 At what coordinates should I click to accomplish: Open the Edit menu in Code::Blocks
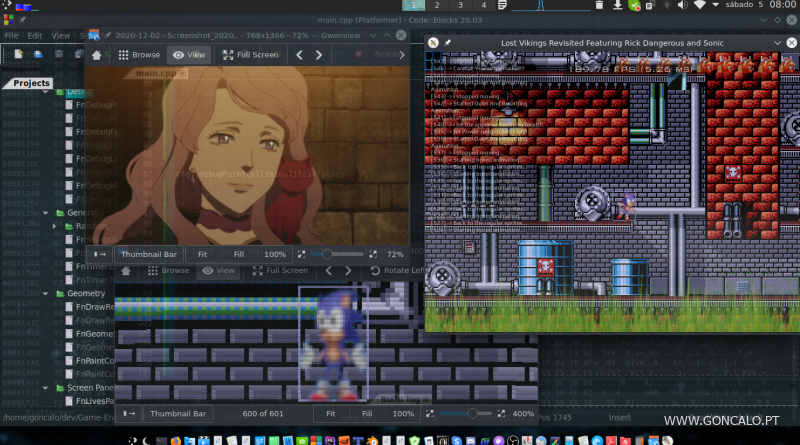tap(35, 35)
